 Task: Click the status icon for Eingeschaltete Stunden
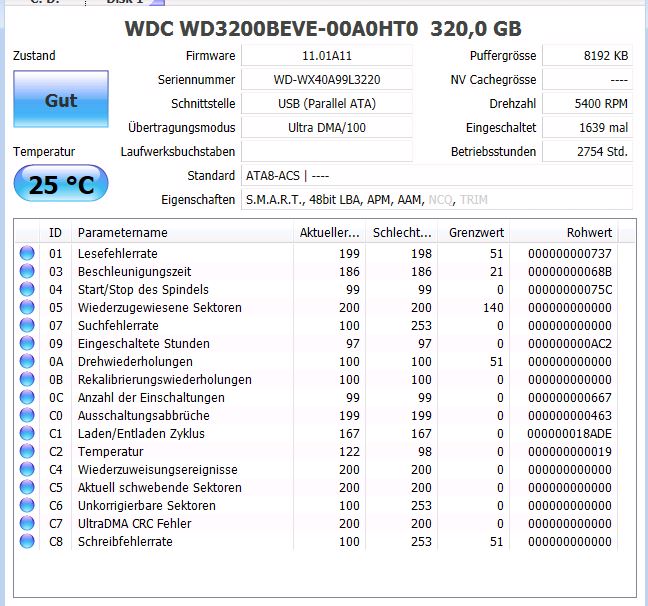[27, 343]
